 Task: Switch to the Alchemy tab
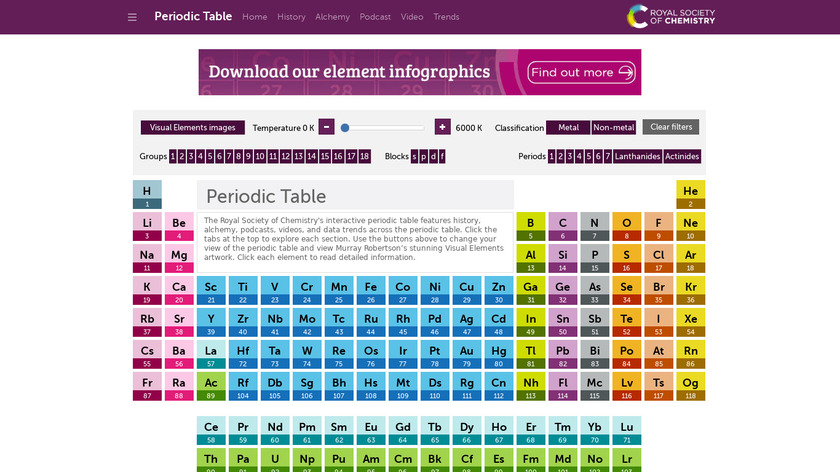coord(332,17)
